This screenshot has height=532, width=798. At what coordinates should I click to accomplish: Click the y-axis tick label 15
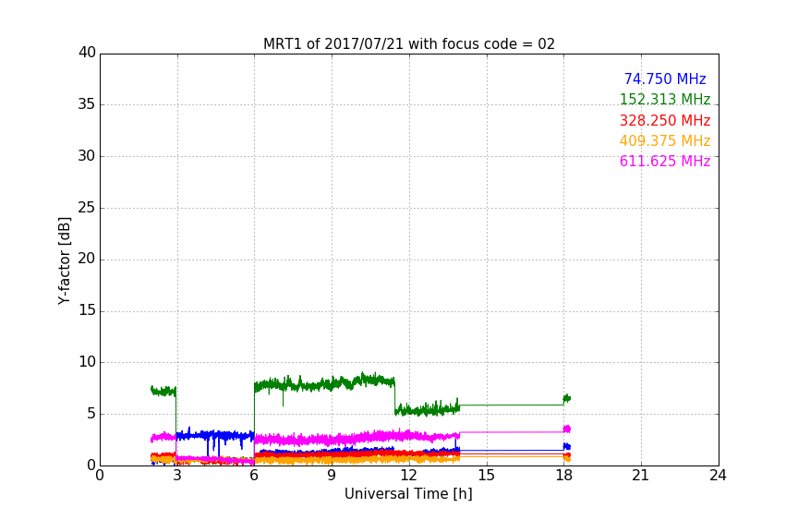(87, 310)
